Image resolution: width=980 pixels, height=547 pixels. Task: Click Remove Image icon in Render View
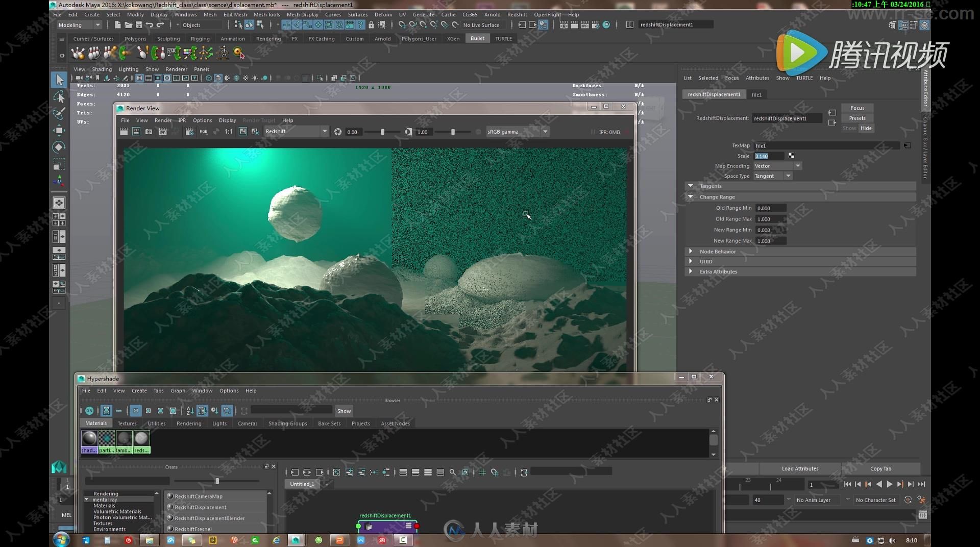(x=255, y=132)
